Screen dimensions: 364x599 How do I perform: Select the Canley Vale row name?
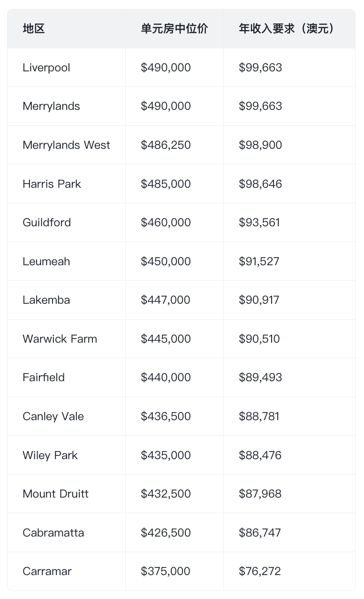tap(53, 416)
